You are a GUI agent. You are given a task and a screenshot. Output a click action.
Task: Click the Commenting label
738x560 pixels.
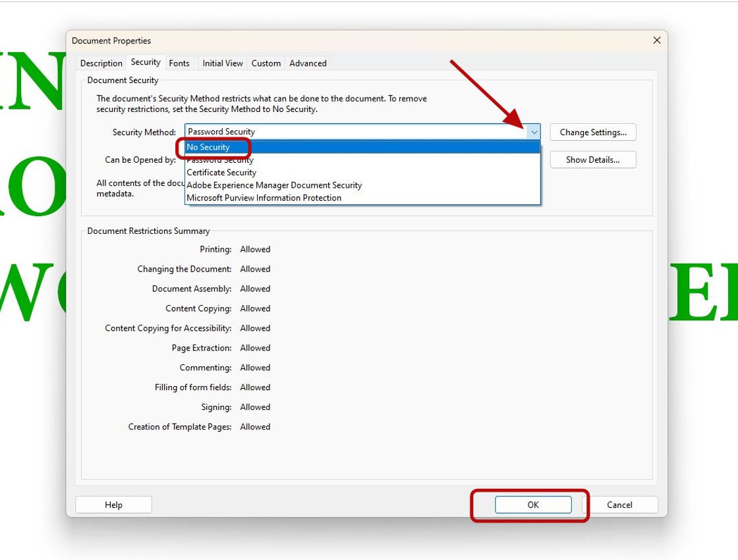pyautogui.click(x=205, y=368)
